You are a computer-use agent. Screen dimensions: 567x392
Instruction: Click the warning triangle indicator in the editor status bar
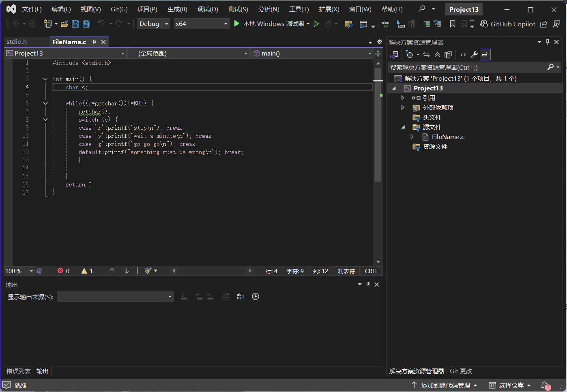(x=84, y=271)
